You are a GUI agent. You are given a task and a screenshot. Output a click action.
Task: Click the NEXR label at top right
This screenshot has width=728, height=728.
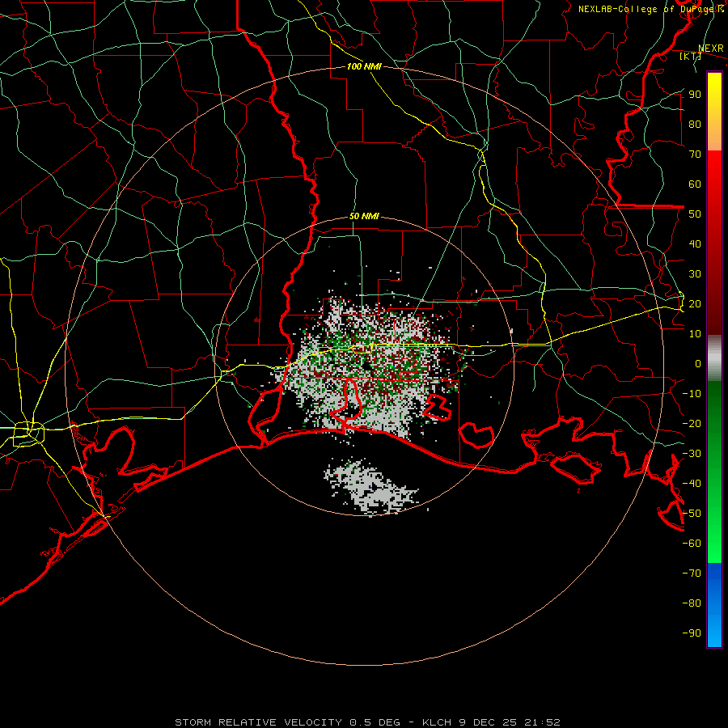coord(711,49)
